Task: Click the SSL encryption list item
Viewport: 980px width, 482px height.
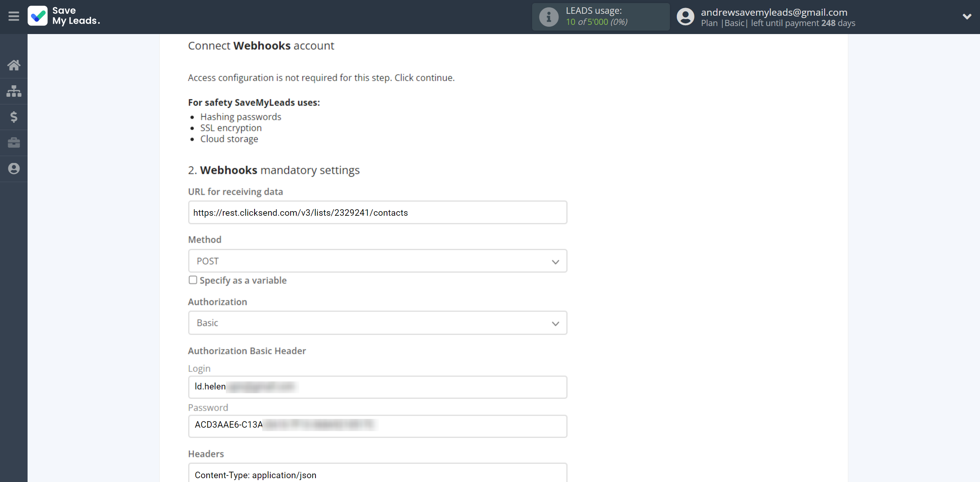Action: point(231,128)
